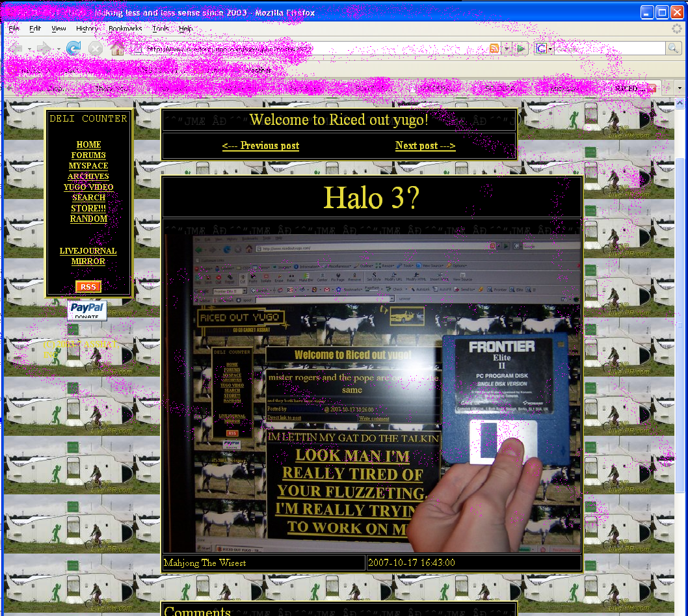Click the page scrollbar up arrow
Screen dimensions: 688x616
click(680, 103)
